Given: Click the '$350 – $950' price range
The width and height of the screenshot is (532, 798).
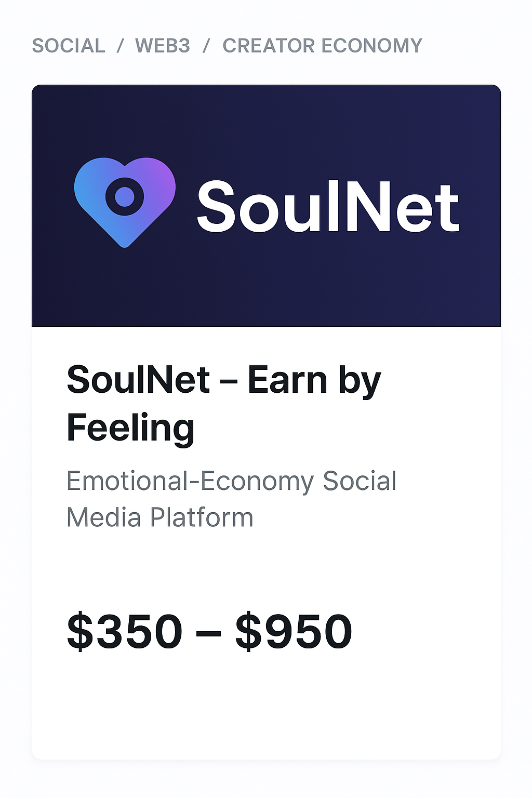Looking at the screenshot, I should pos(209,630).
